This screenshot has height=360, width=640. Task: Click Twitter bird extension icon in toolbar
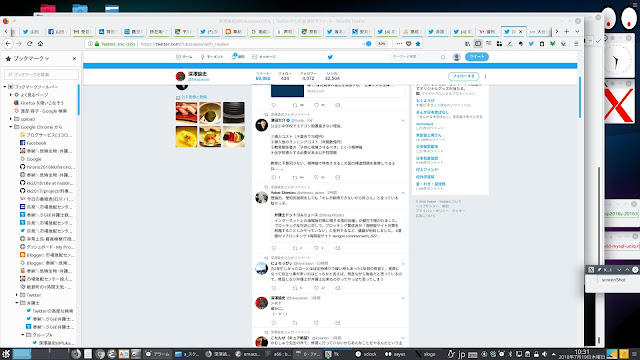pos(531,43)
